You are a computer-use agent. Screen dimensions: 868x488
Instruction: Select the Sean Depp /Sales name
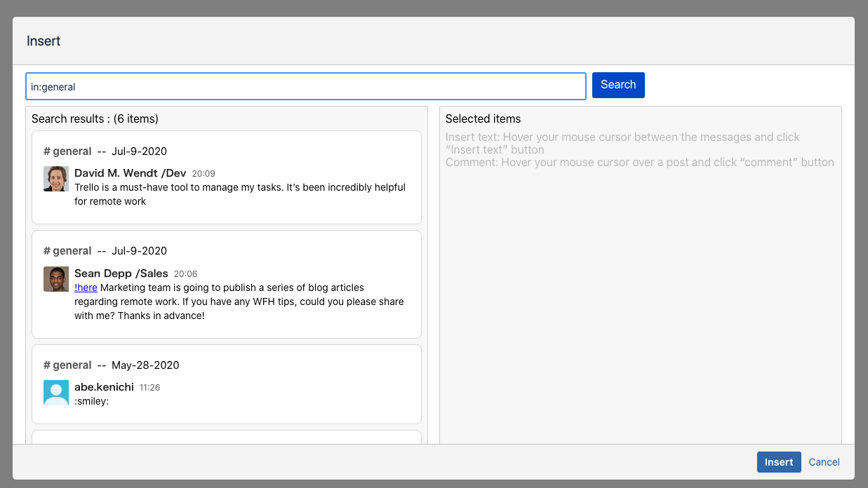coord(121,273)
